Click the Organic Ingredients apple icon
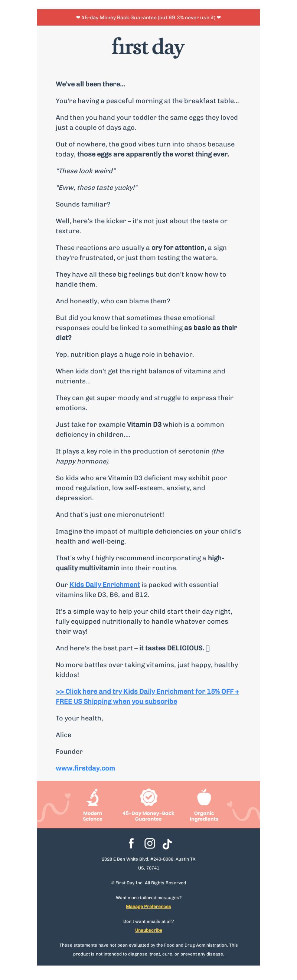 204,797
